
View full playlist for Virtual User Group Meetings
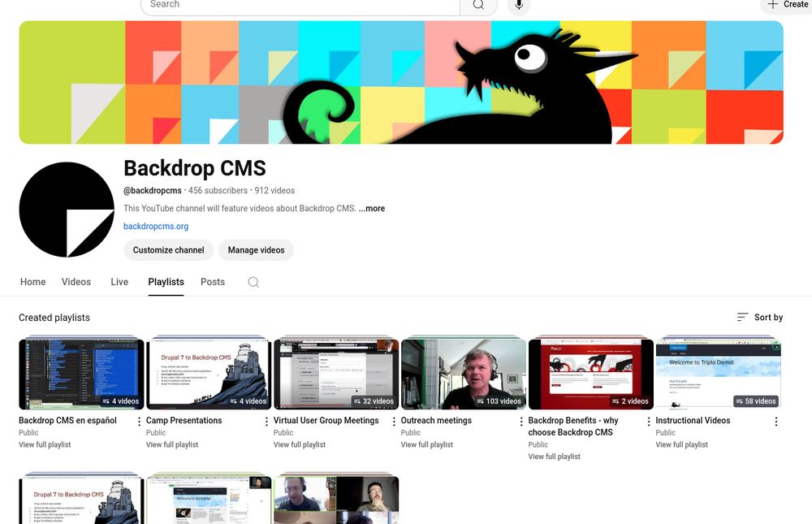[300, 444]
